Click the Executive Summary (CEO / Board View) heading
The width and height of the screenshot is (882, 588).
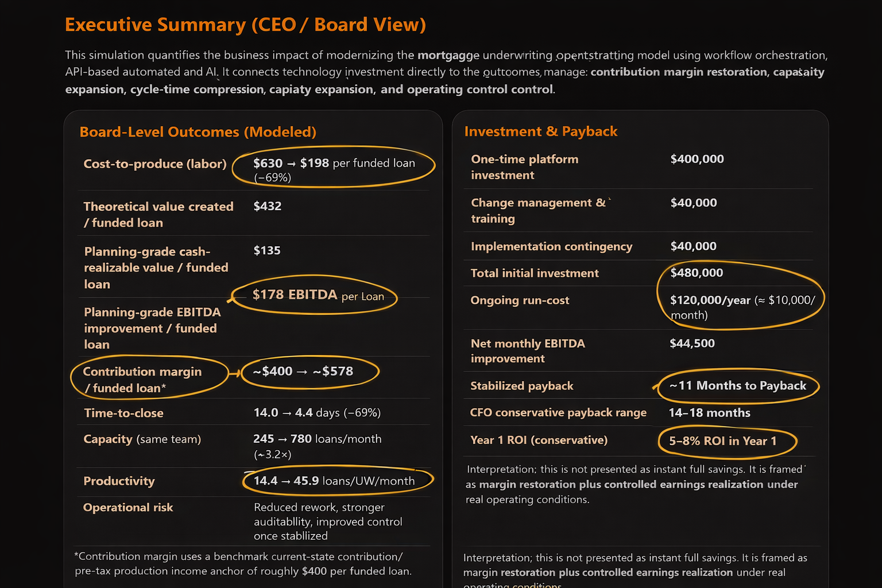tap(245, 25)
